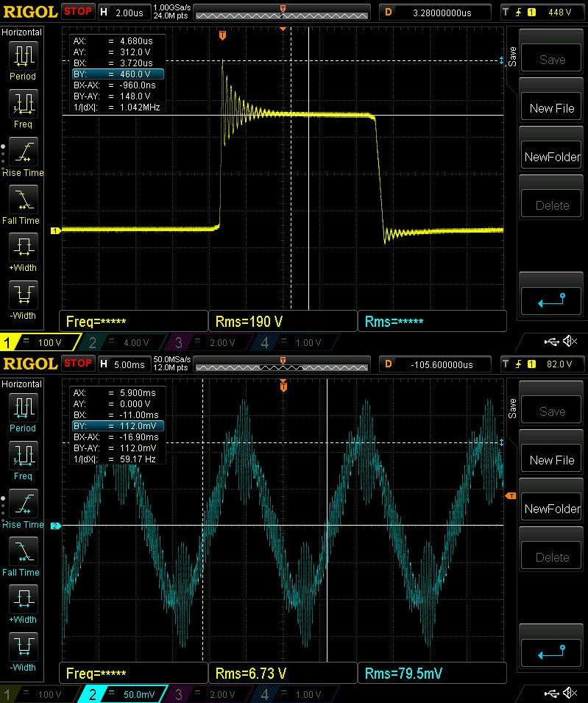Image resolution: width=588 pixels, height=703 pixels.
Task: Toggle channel 4 tab in 5.00ms capture
Action: tap(295, 694)
